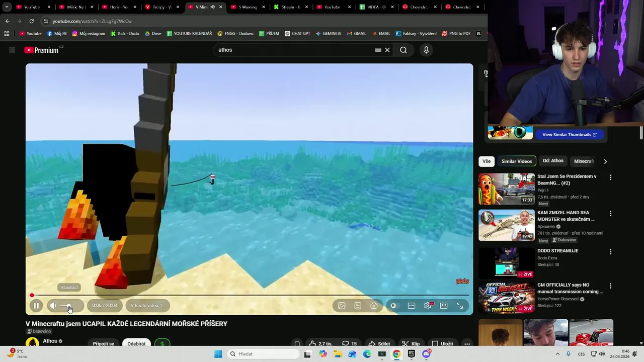Mute the video with the speaker icon

click(x=53, y=306)
